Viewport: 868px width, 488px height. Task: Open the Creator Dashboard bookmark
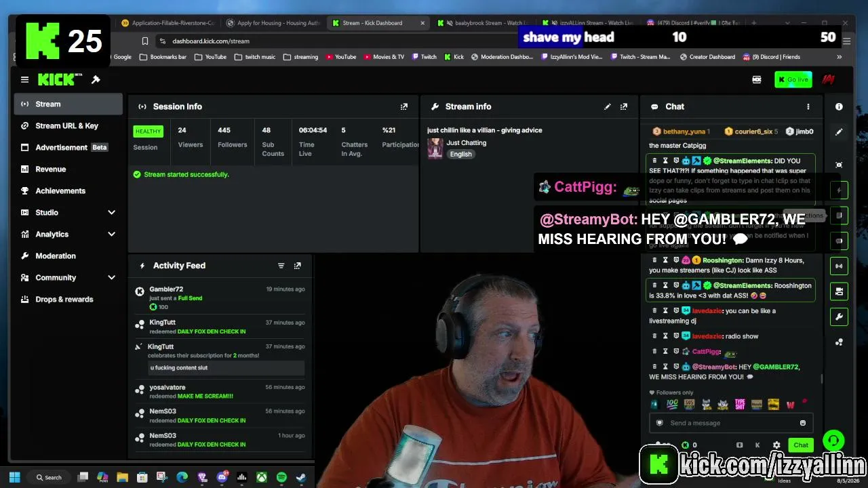pos(707,57)
